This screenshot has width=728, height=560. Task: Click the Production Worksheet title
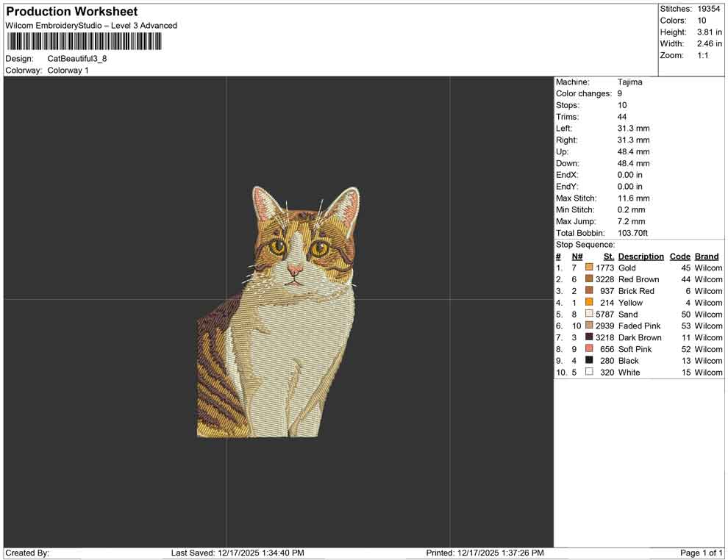point(72,12)
